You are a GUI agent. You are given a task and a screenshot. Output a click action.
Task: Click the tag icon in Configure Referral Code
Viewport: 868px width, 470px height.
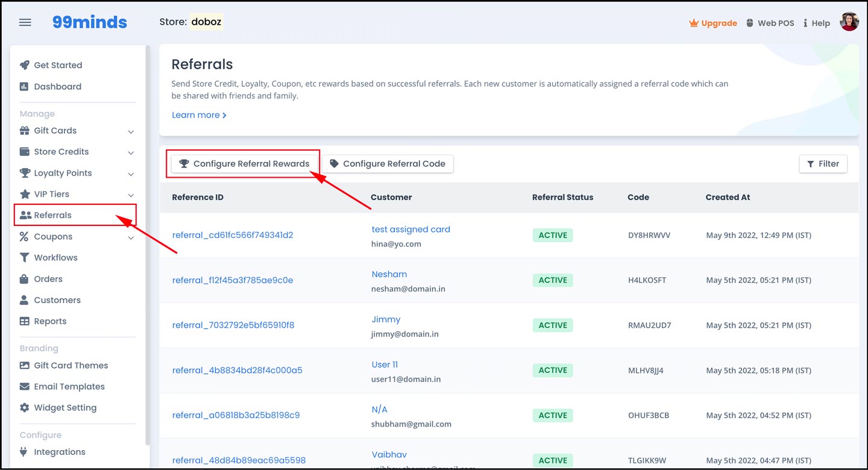[334, 163]
